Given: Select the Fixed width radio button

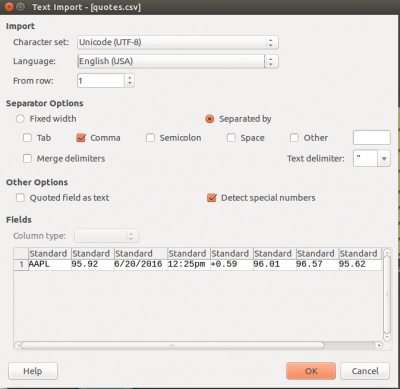Looking at the screenshot, I should click(20, 119).
